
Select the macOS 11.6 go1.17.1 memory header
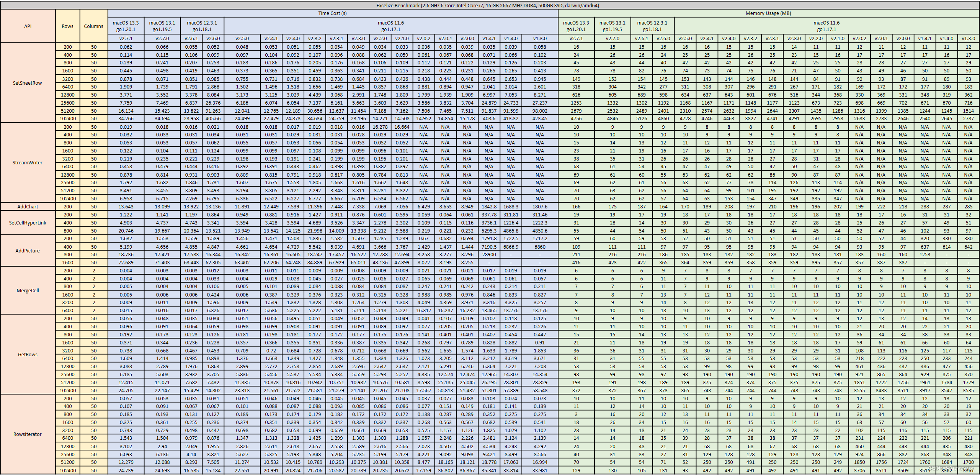[x=826, y=26]
